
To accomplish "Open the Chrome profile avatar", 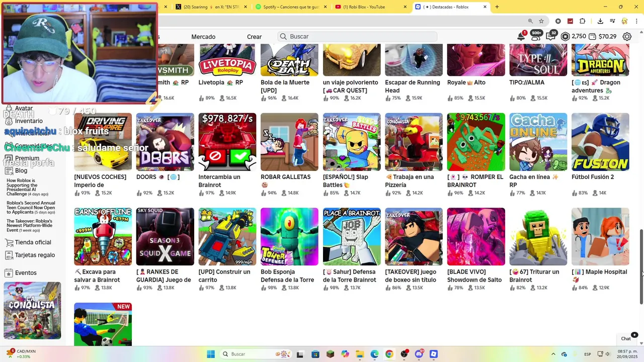I will [624, 21].
